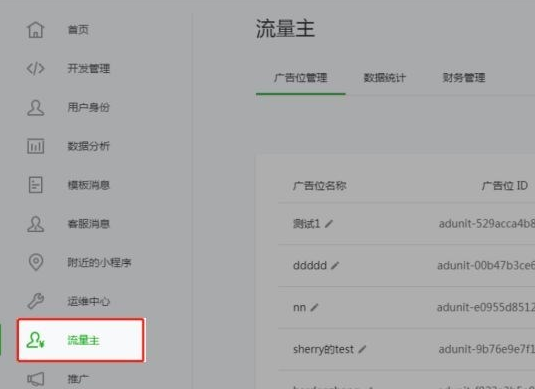The image size is (535, 389).
Task: Click the pencil edit icon beside 测试1
Action: pyautogui.click(x=329, y=224)
